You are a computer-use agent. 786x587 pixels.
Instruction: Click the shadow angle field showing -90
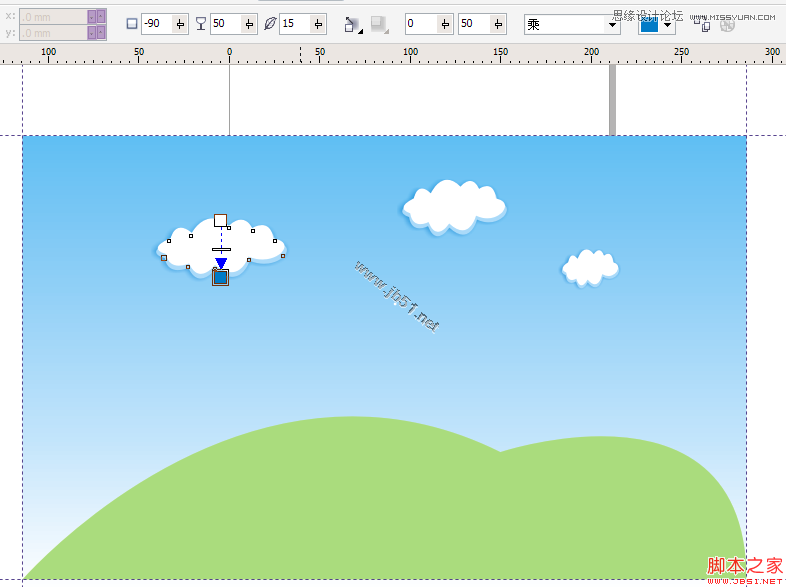pyautogui.click(x=155, y=24)
